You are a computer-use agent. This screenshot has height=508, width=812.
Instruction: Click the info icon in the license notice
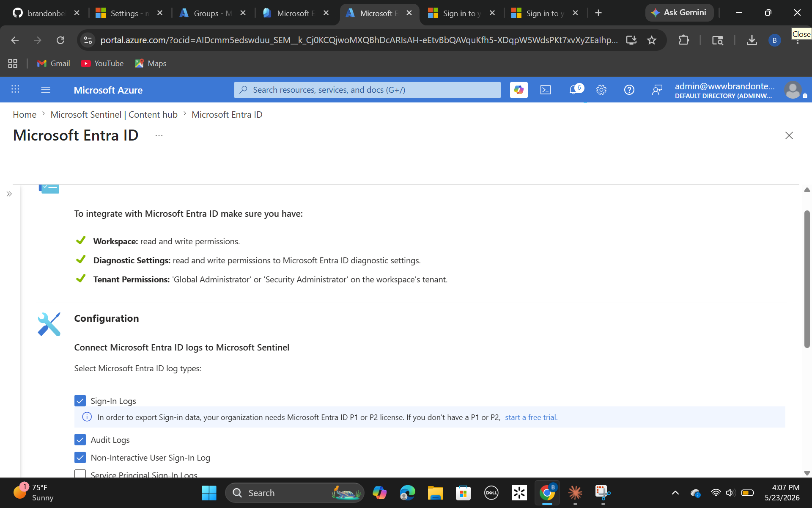point(87,417)
